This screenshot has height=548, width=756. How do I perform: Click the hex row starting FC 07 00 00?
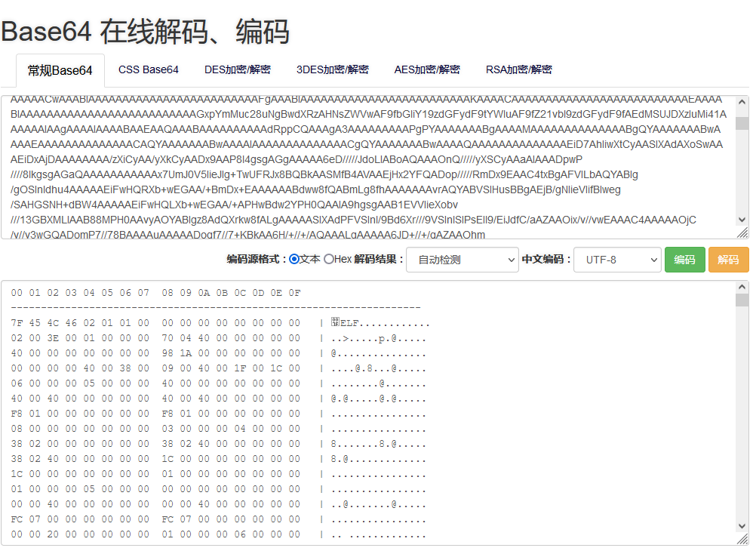tap(218, 519)
